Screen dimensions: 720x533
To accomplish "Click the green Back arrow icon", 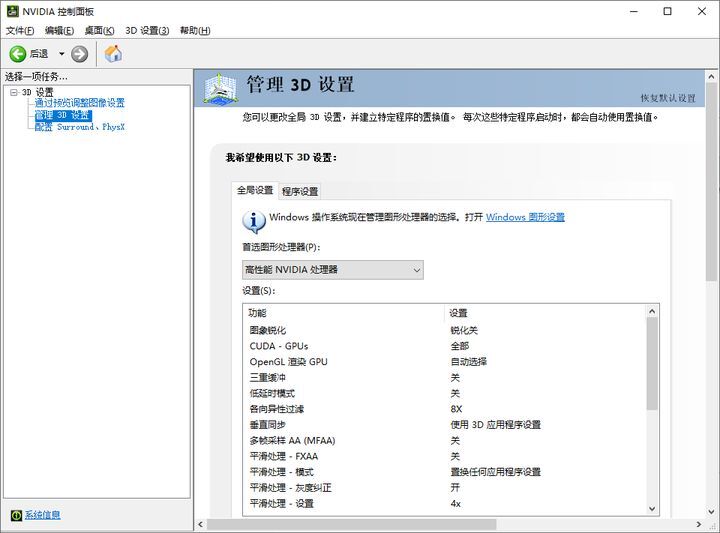I will coord(18,54).
